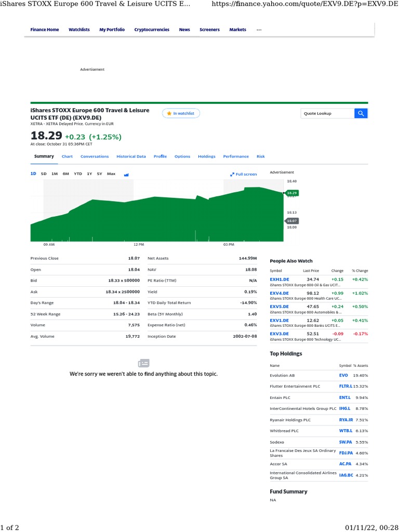Click the Inception Date 2002-07-08

[245, 336]
